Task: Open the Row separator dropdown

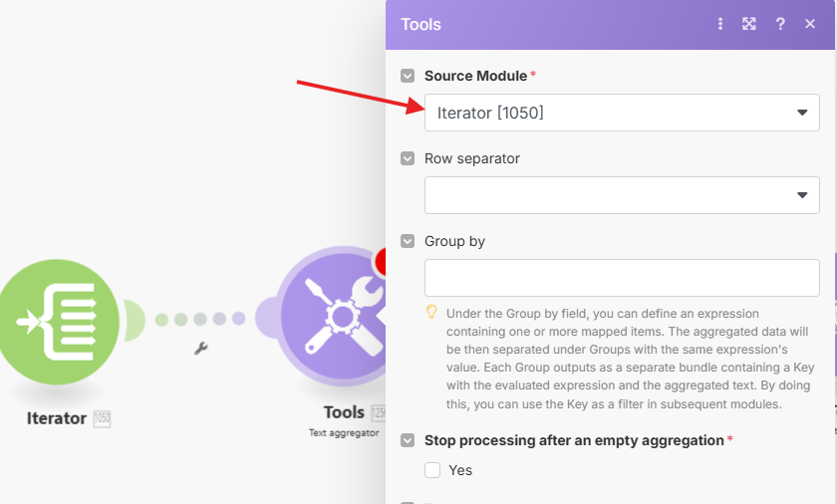Action: (622, 195)
